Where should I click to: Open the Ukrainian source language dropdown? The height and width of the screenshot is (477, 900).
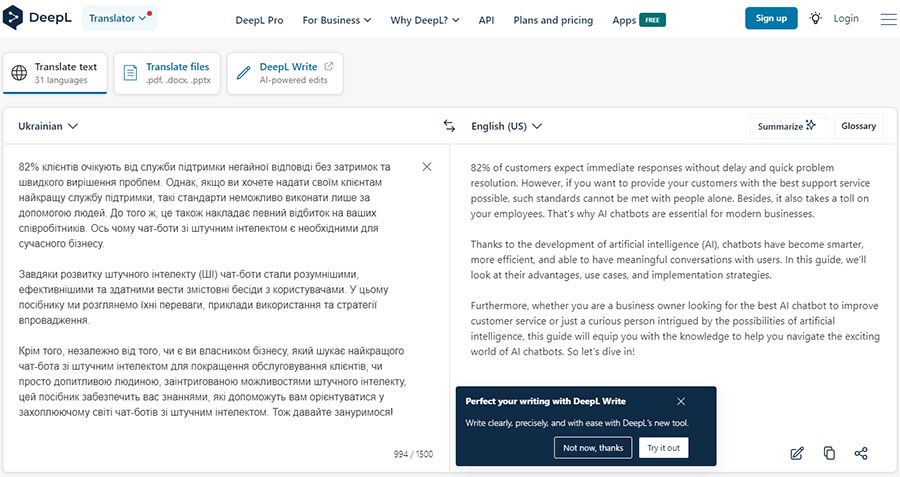coord(48,126)
